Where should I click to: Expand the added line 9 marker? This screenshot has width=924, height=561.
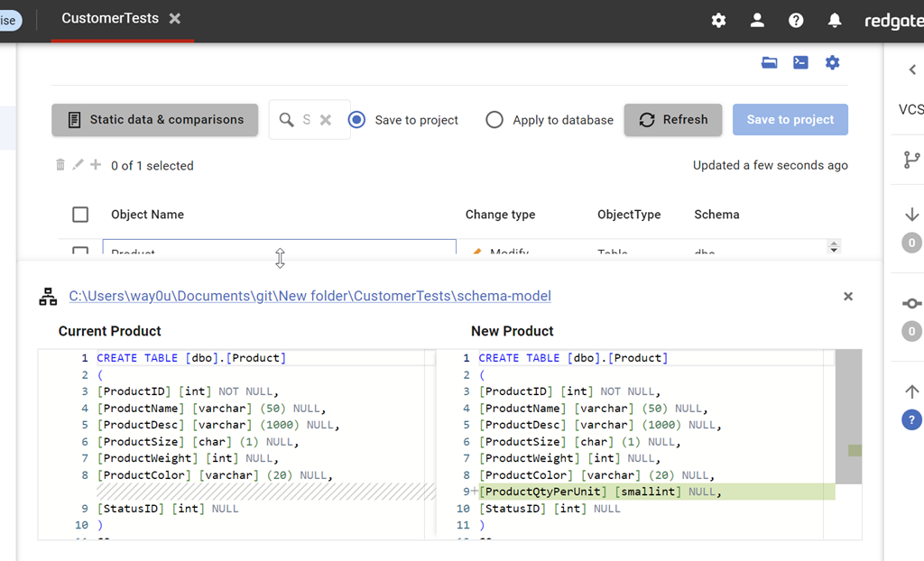(x=474, y=492)
